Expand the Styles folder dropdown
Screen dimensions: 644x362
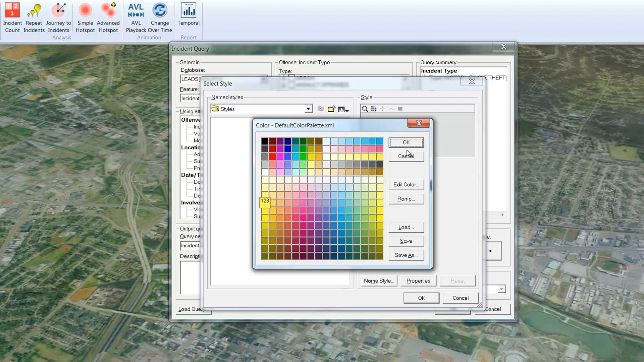[308, 109]
